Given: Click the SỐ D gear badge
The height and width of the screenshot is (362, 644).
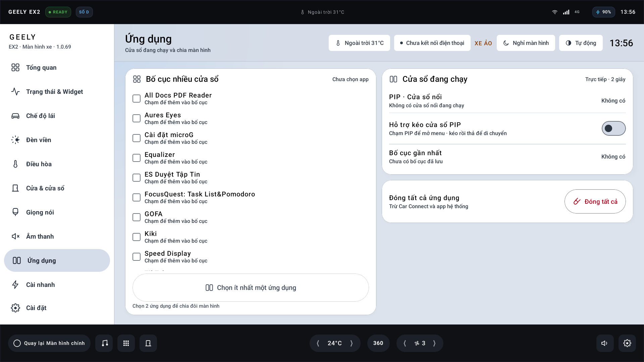Looking at the screenshot, I should coord(84,12).
